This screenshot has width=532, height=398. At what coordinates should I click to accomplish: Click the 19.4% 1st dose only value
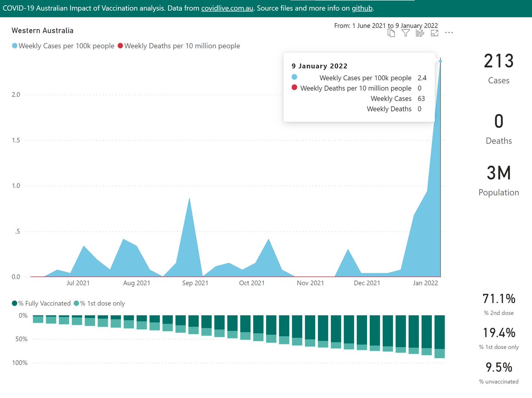coord(499,333)
